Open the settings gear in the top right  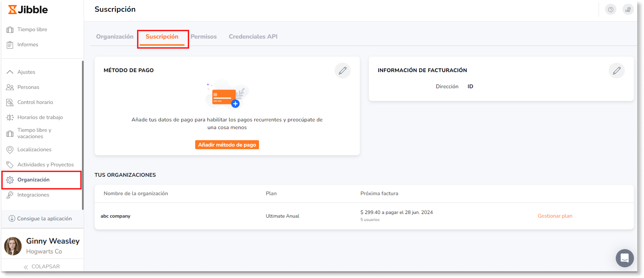coord(628,9)
